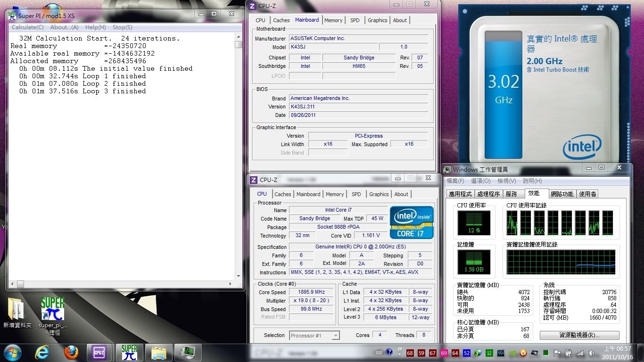644x362 pixels.
Task: Click the tray keyboard input icon
Action: 380,353
